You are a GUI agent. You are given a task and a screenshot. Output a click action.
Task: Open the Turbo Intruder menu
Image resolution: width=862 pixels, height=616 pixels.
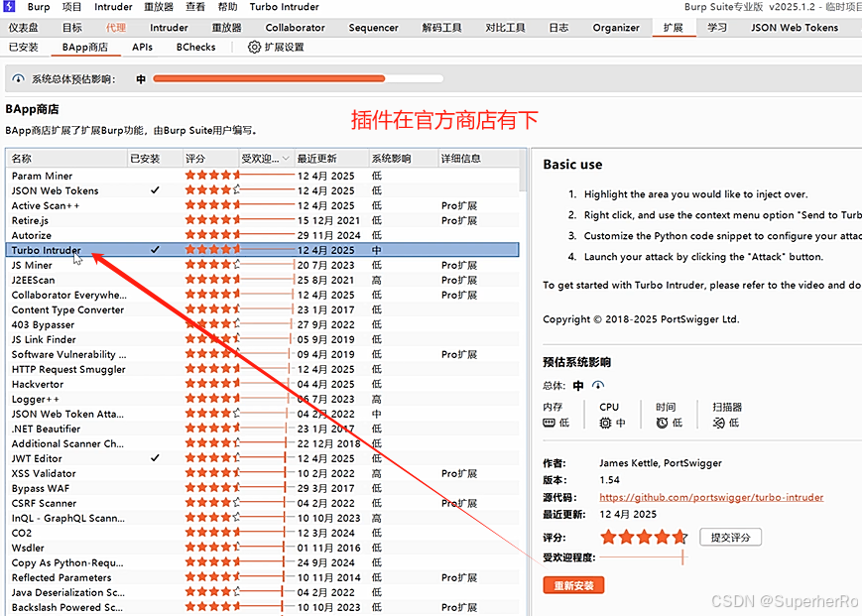(285, 7)
